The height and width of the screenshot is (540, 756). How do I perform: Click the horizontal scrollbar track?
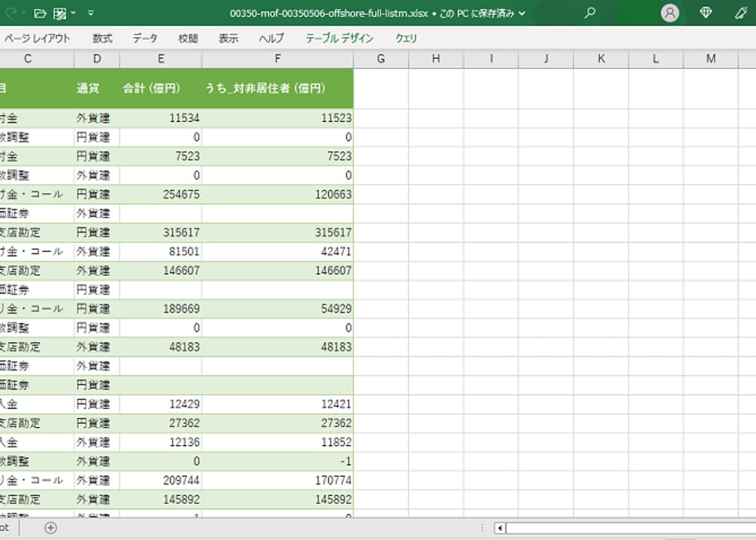point(631,529)
